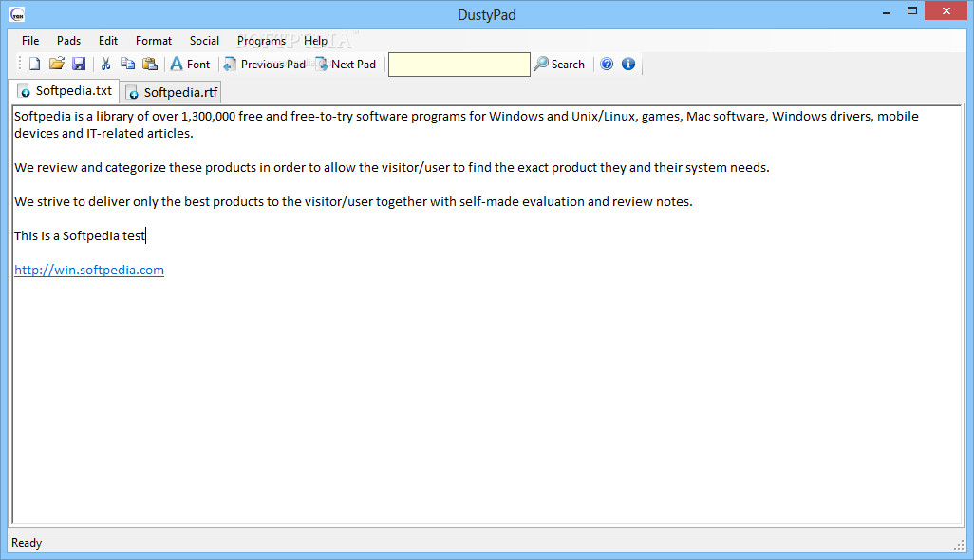Click the New file icon in the toolbar
Viewport: 974px width, 560px height.
(x=35, y=64)
